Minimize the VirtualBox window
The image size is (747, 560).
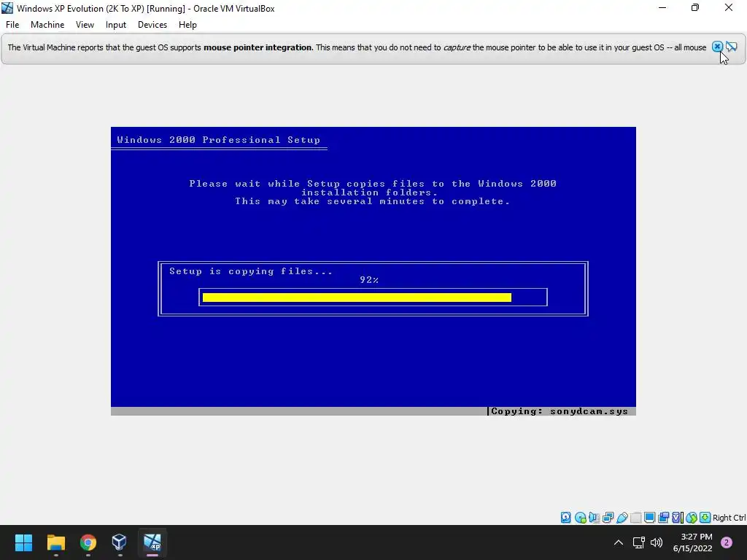[662, 7]
